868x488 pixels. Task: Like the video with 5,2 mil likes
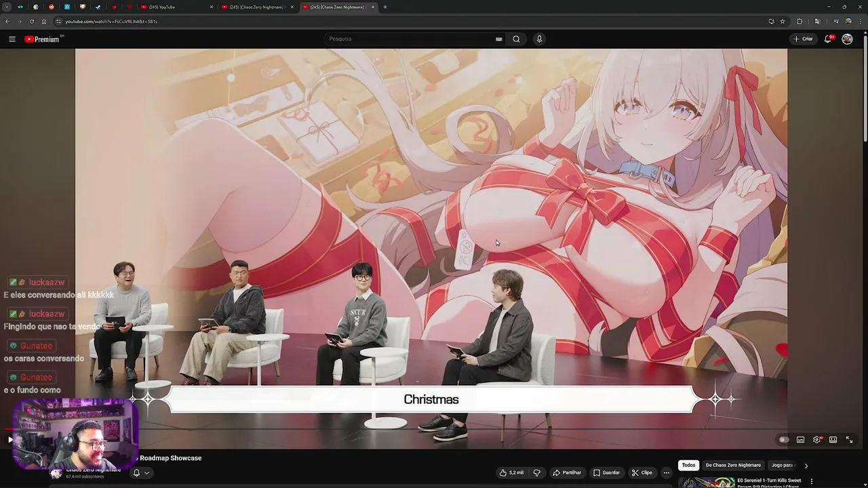coord(511,472)
